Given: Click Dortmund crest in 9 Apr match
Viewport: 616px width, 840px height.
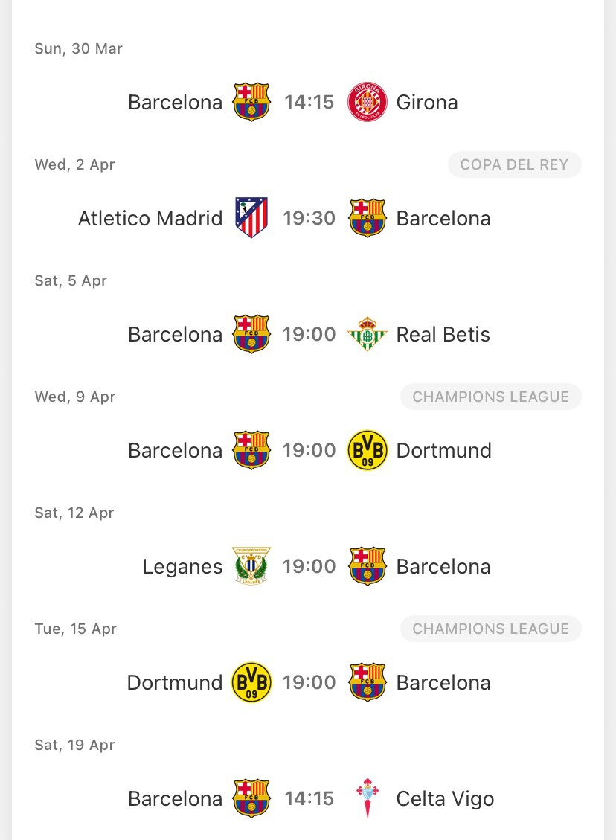Looking at the screenshot, I should coord(367,450).
